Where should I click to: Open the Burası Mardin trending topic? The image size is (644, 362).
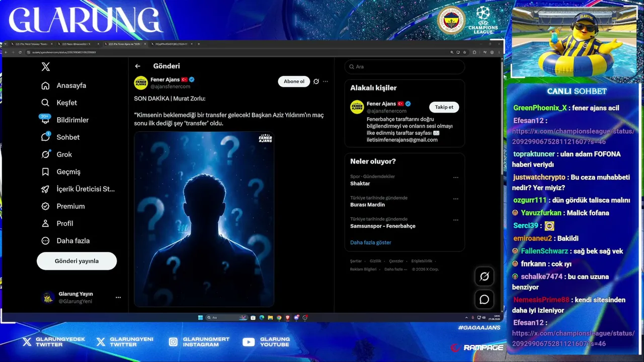click(x=367, y=205)
